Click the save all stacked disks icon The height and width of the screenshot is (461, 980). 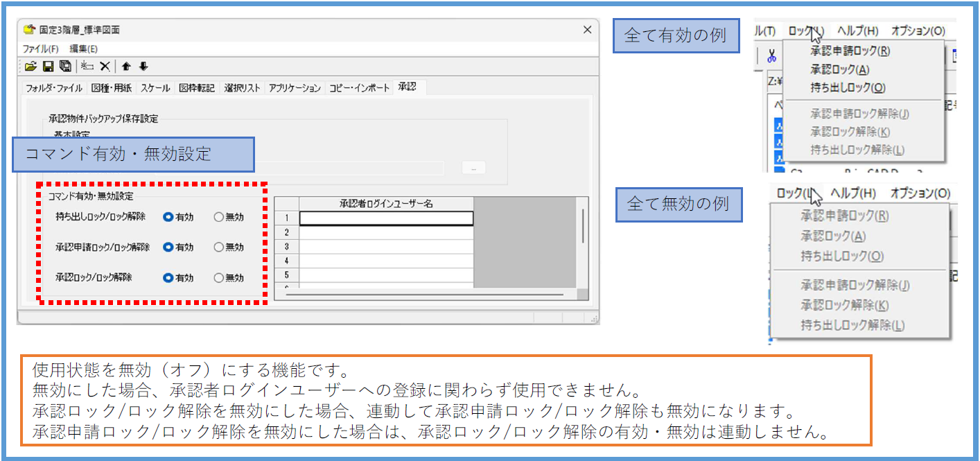65,67
